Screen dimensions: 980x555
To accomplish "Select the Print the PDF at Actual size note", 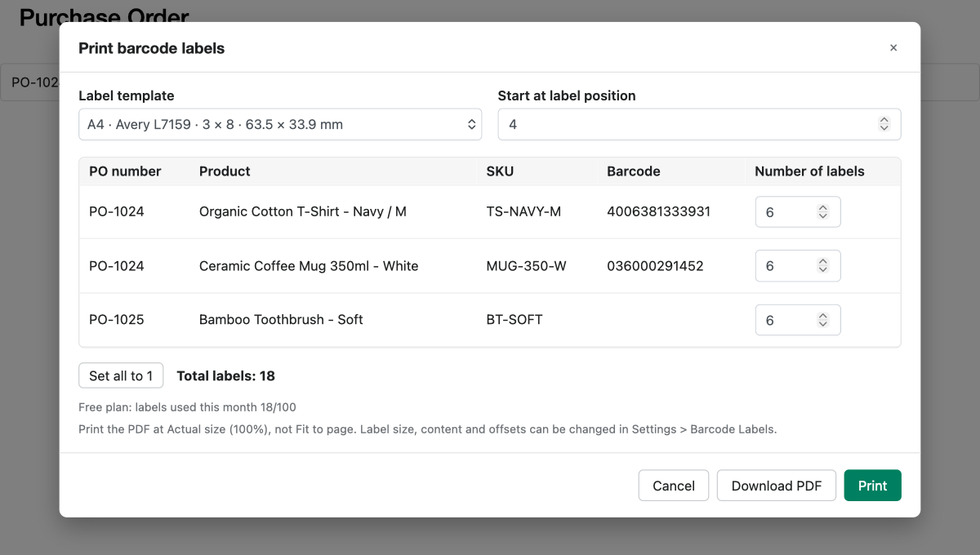I will (x=427, y=428).
